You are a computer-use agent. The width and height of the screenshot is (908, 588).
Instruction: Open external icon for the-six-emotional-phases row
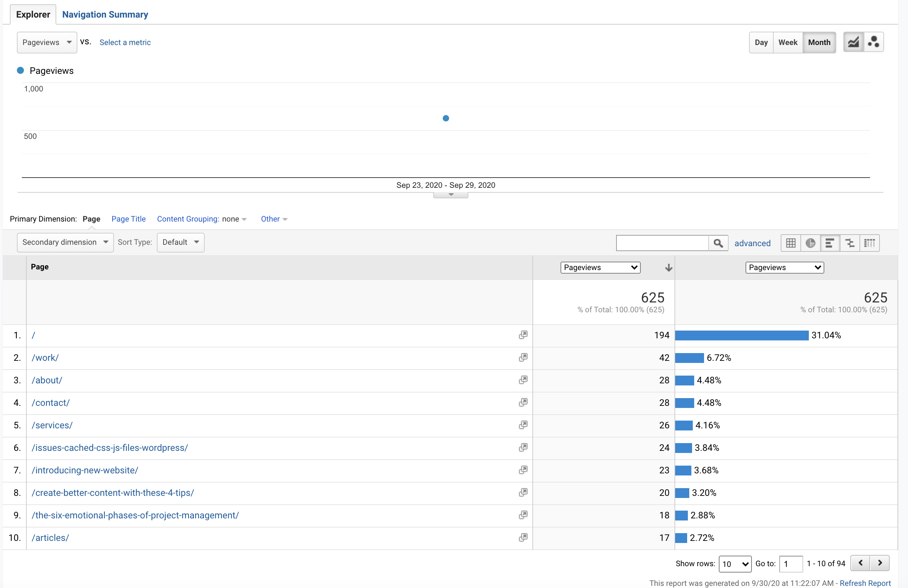click(523, 515)
